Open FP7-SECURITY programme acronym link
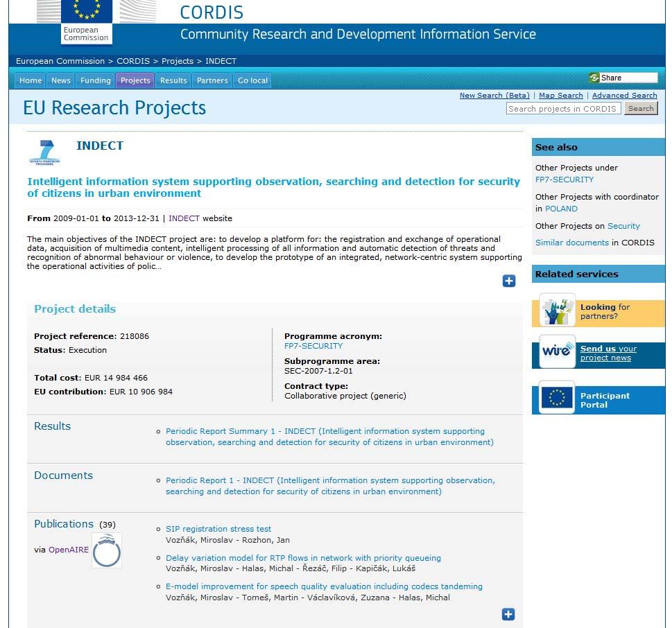 [x=313, y=346]
